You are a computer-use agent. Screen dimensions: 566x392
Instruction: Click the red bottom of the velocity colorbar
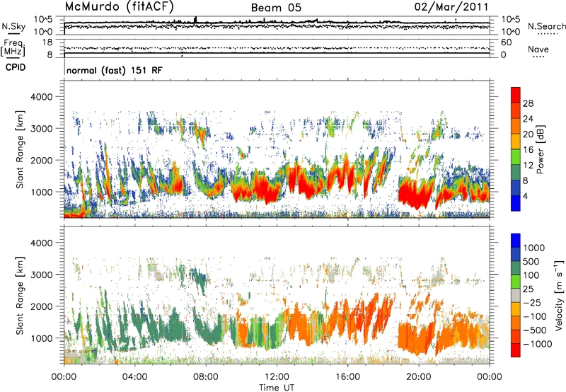[516, 350]
